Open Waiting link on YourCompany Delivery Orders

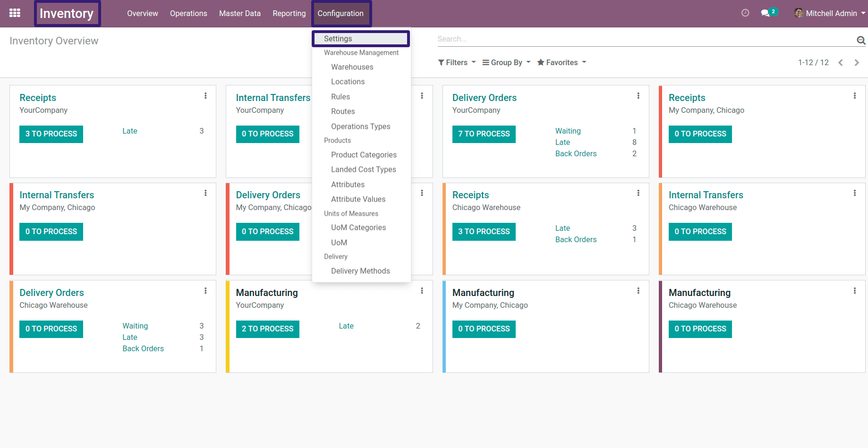coord(568,131)
